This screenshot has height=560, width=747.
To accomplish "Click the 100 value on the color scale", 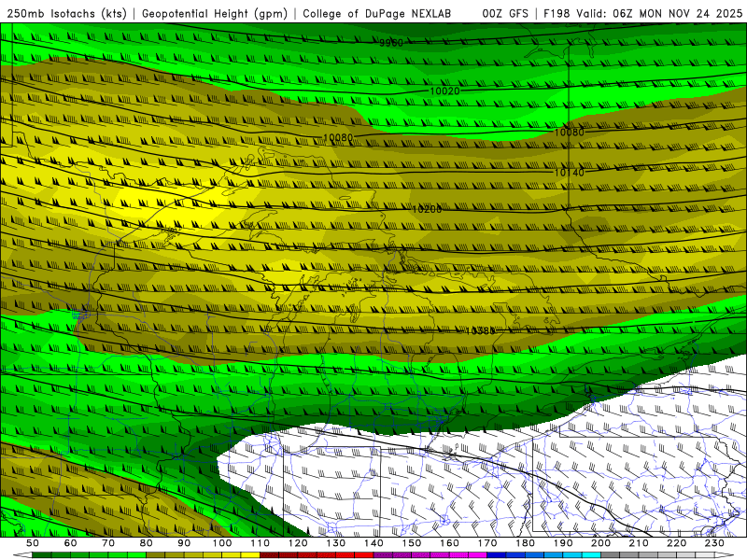I will (222, 543).
